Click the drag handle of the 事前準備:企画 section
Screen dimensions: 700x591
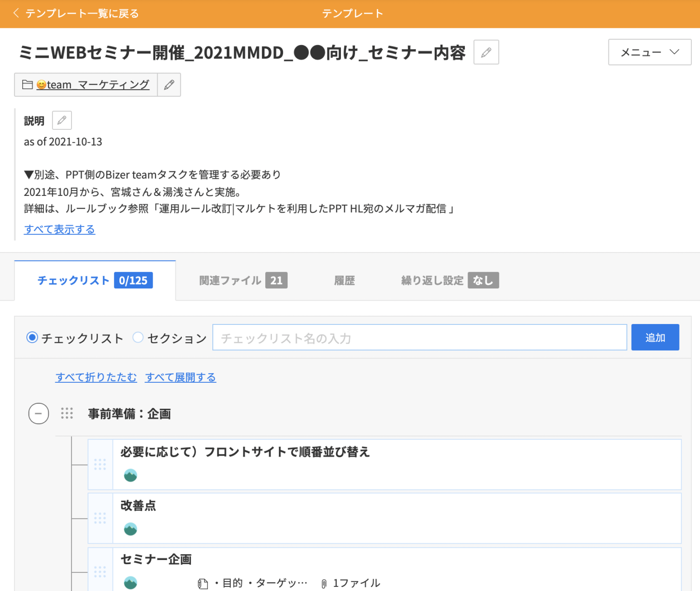click(x=67, y=413)
